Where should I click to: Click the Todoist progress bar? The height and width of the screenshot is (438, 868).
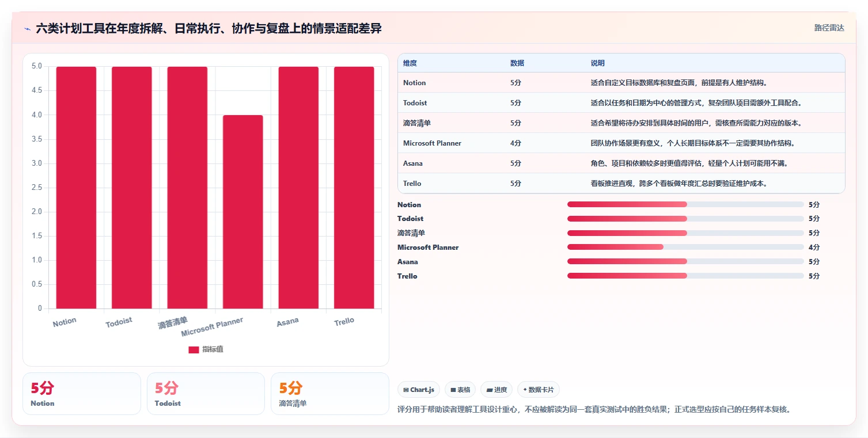(x=685, y=219)
